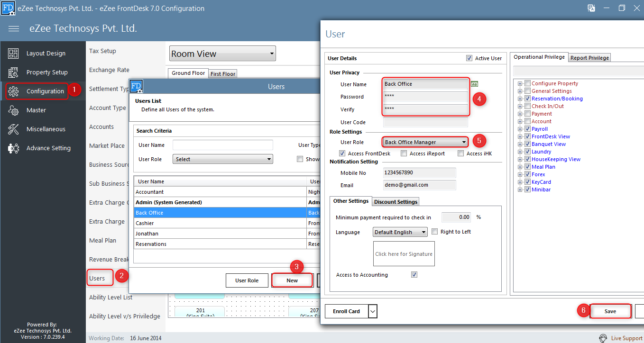Switch to the Discount Settings tab

coord(396,202)
